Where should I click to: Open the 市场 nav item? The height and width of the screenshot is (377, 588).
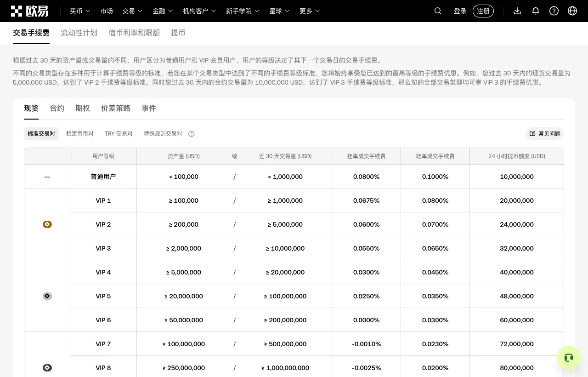(x=106, y=11)
